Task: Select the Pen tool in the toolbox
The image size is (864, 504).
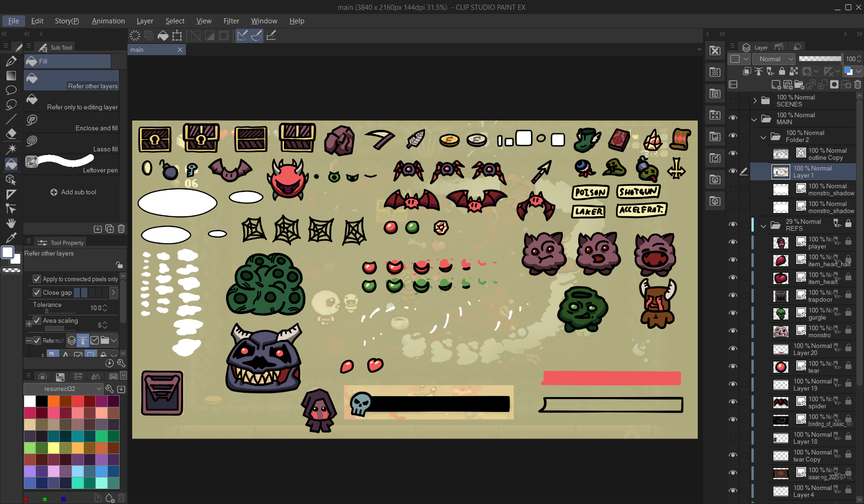Action: point(11,61)
